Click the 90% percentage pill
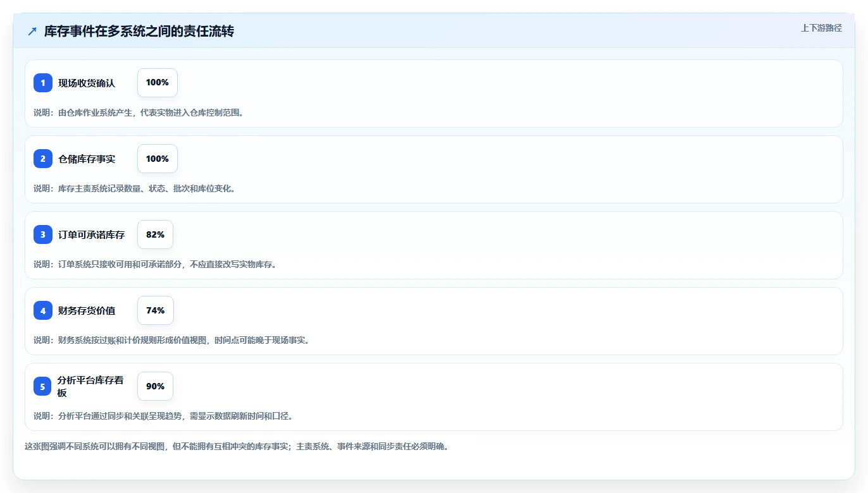Image resolution: width=868 pixels, height=493 pixels. (x=155, y=386)
